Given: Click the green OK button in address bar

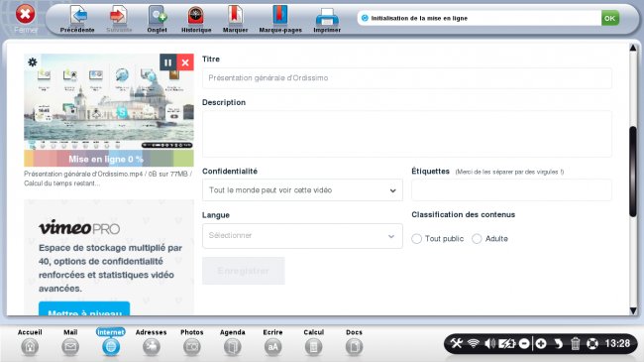Looking at the screenshot, I should click(610, 18).
